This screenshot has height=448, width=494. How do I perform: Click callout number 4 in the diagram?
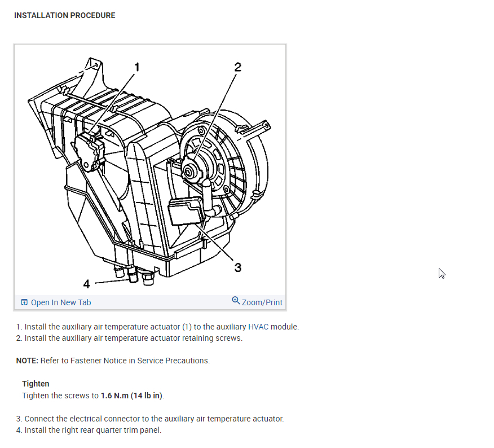point(86,284)
